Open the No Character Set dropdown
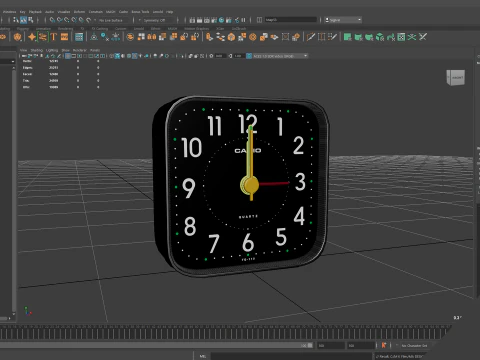This screenshot has width=480, height=360. tap(414, 346)
